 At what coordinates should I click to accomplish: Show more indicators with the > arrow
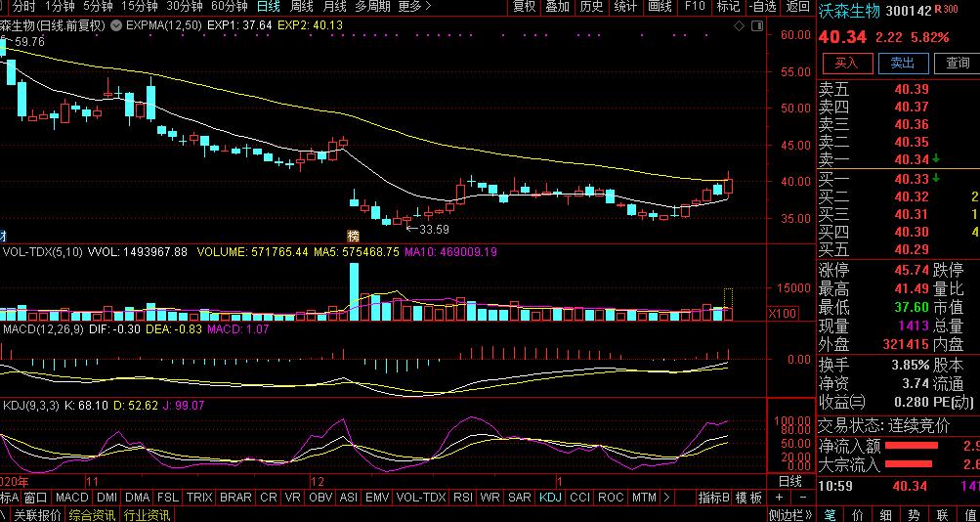tap(666, 498)
